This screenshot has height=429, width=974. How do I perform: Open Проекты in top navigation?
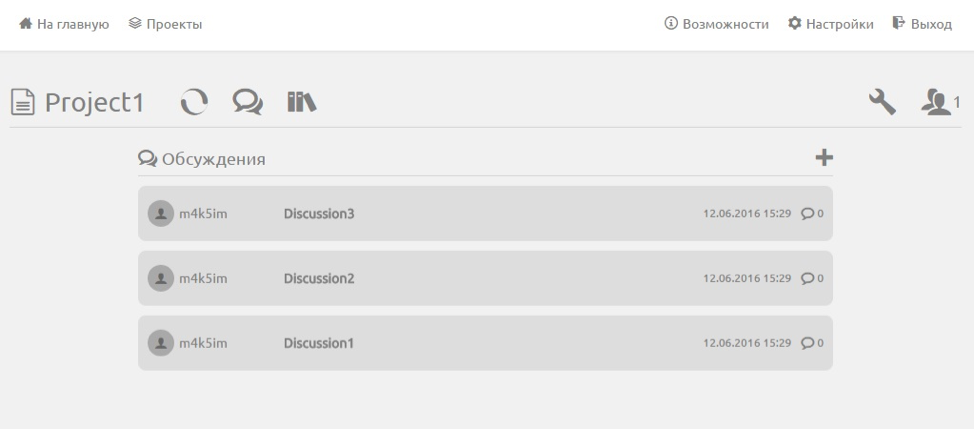point(165,24)
